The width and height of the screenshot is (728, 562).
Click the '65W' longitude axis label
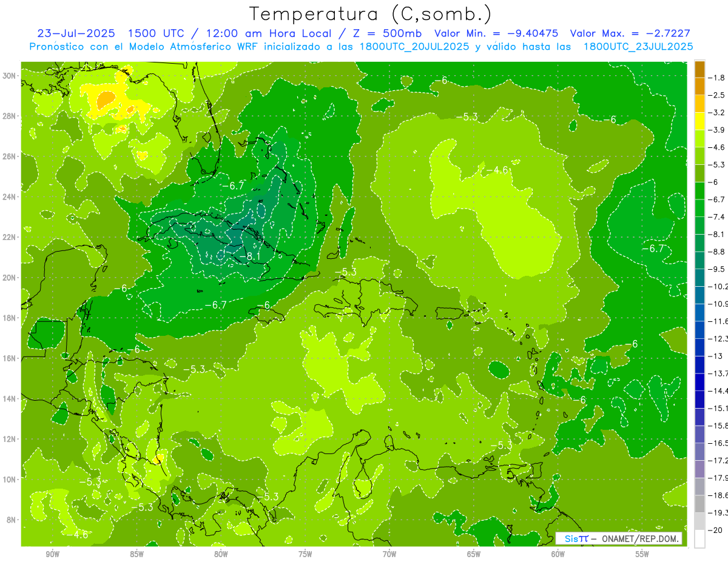click(474, 555)
